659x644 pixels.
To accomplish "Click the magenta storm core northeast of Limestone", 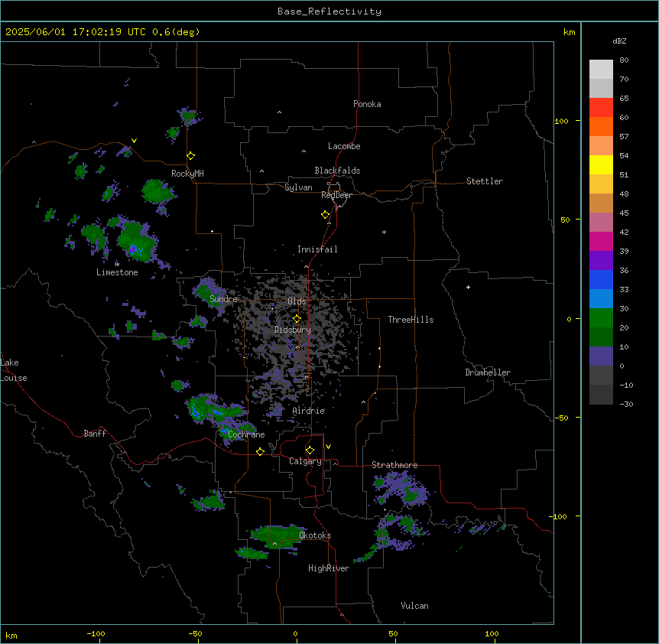I will (x=132, y=249).
